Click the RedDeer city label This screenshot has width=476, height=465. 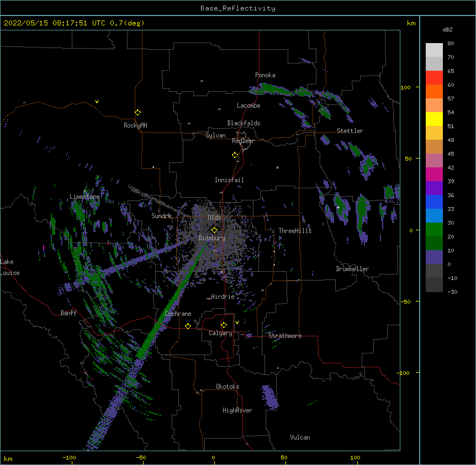tap(243, 141)
